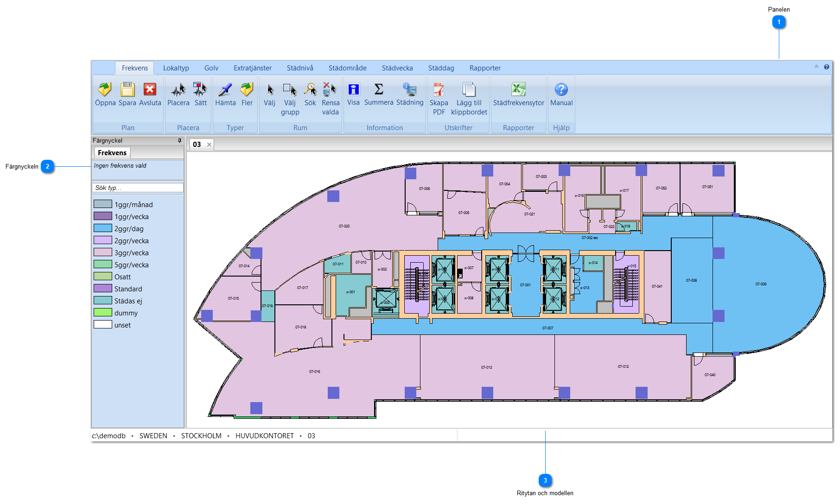Activate the Välj grupp selection tool

(x=290, y=90)
